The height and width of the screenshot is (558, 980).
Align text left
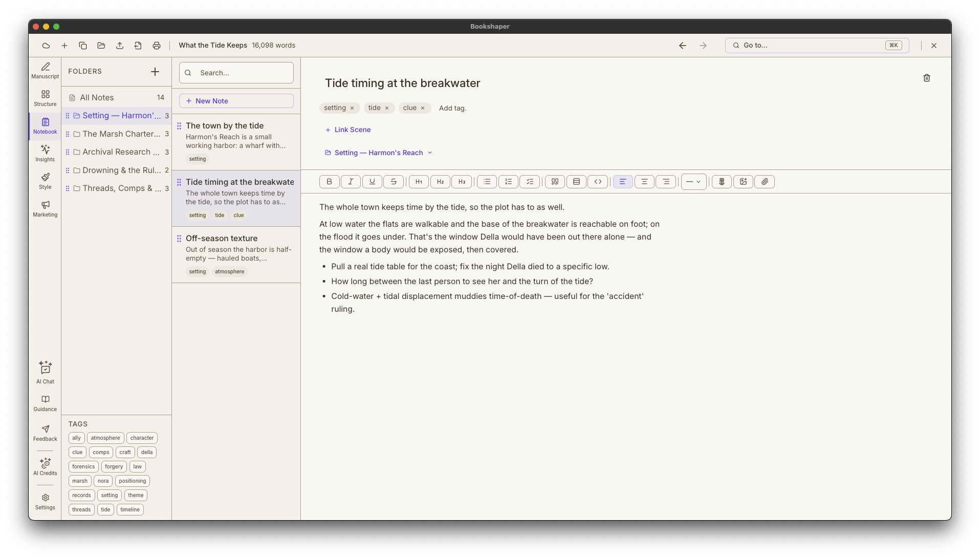pyautogui.click(x=623, y=182)
